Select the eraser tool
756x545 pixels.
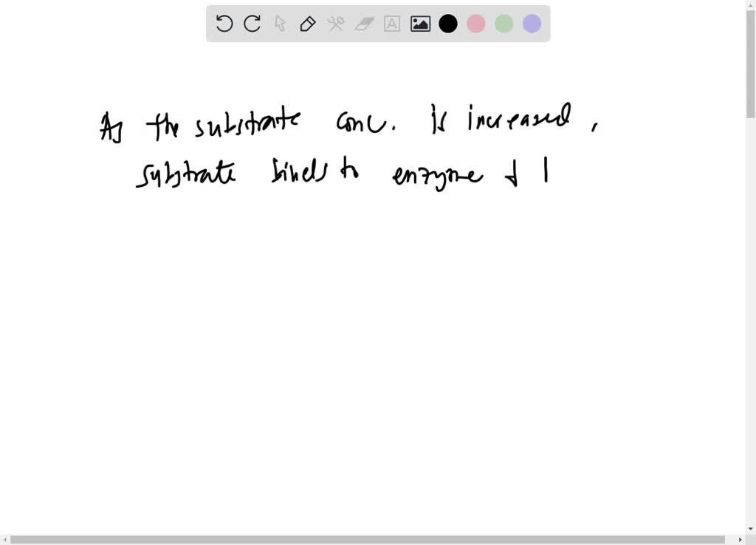point(364,24)
